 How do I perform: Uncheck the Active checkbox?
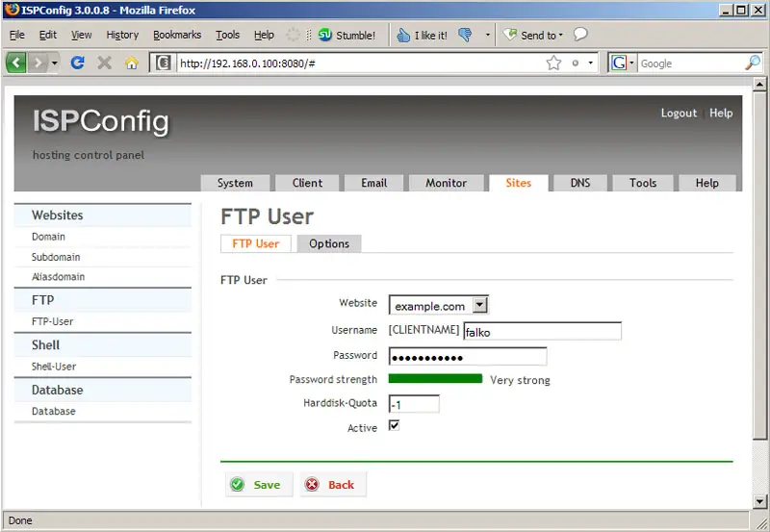pyautogui.click(x=394, y=425)
